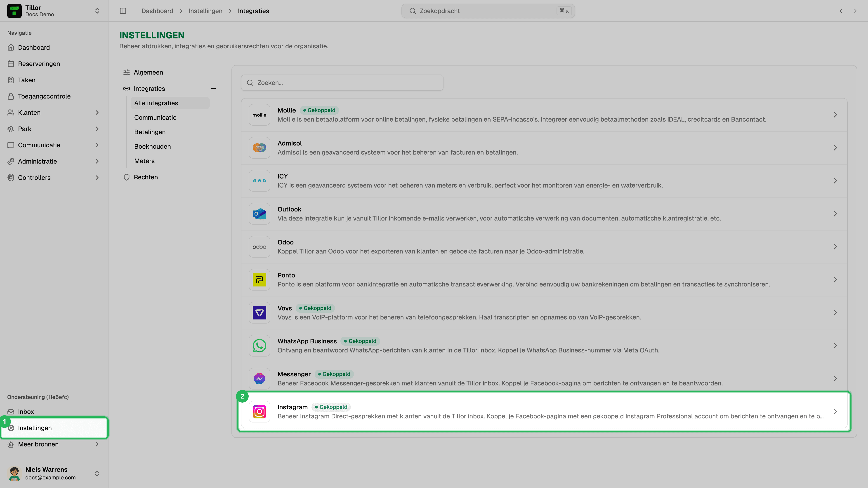Image resolution: width=868 pixels, height=488 pixels.
Task: Select Alle integraties submenu item
Action: pyautogui.click(x=170, y=103)
